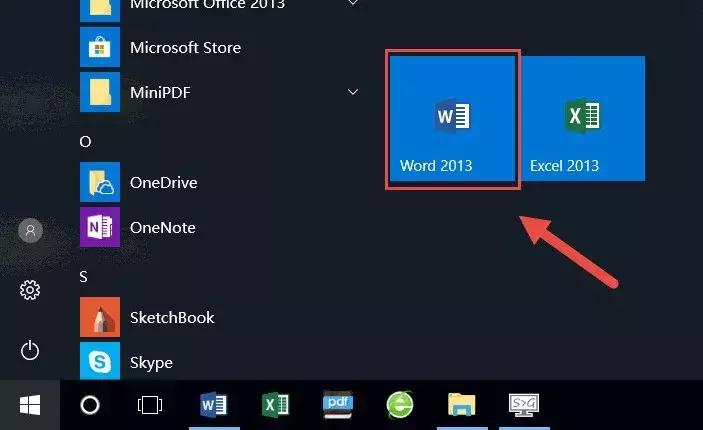This screenshot has width=703, height=430.
Task: Select the Skype label
Action: (x=151, y=363)
